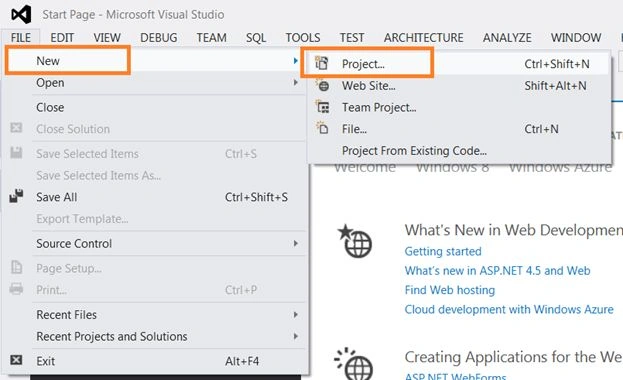Click the New File icon in submenu

click(x=322, y=128)
